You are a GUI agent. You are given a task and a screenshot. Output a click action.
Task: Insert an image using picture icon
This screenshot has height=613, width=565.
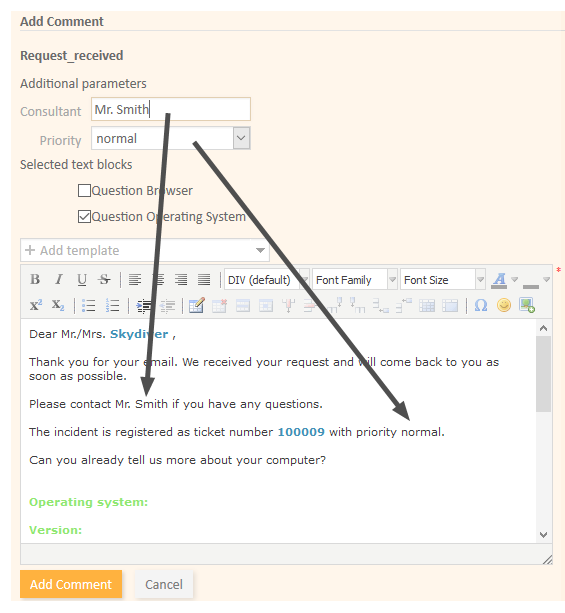click(527, 305)
